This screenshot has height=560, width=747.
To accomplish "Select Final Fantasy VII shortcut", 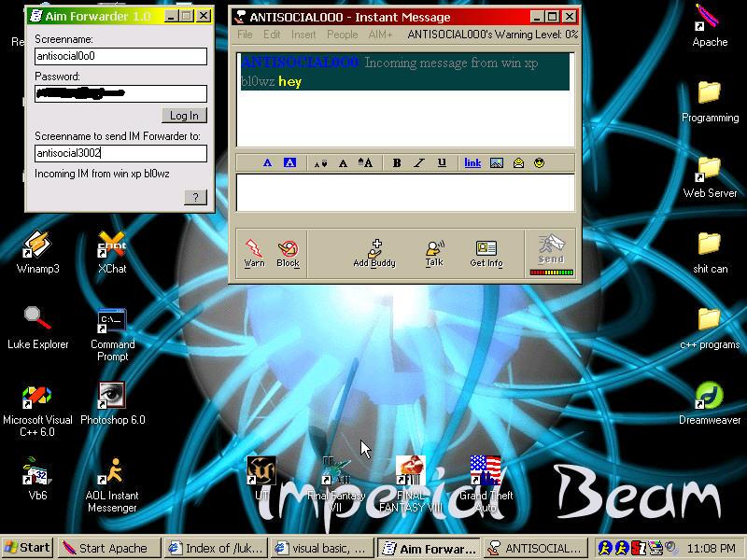I will (336, 484).
